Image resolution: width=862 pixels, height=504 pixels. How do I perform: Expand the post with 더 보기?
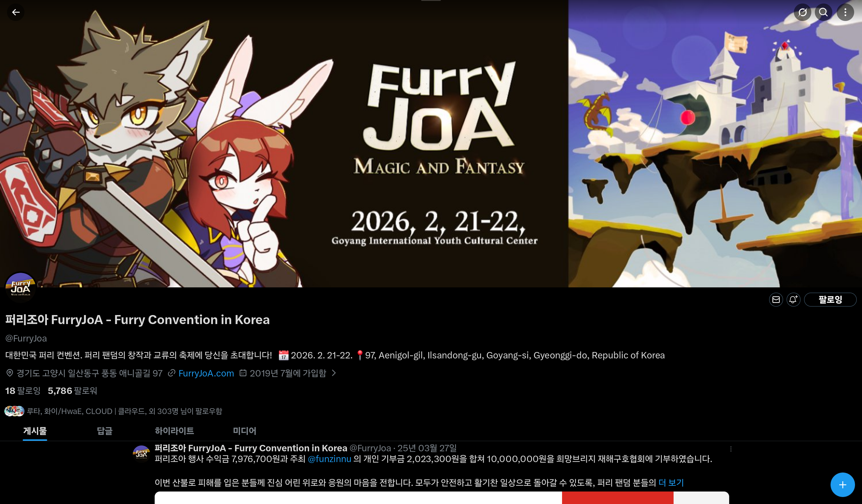tap(671, 482)
